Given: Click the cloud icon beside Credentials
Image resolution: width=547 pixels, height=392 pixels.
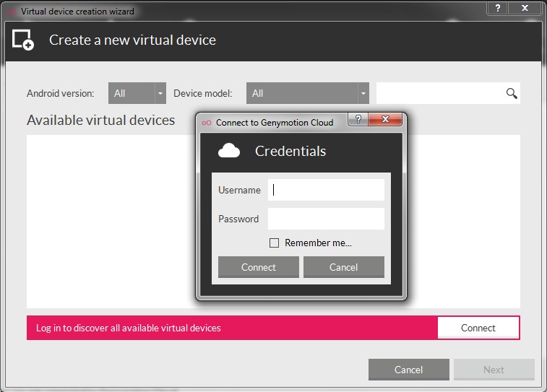Looking at the screenshot, I should (x=229, y=151).
